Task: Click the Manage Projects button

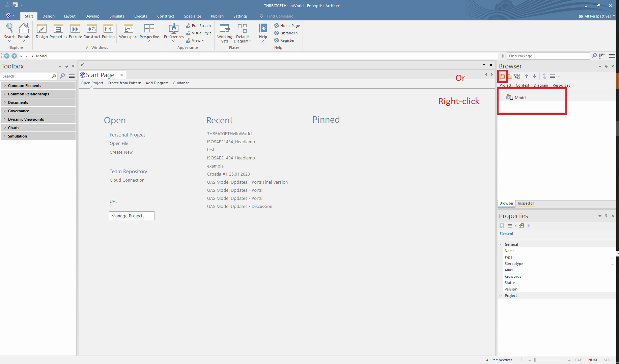Action: click(x=131, y=216)
